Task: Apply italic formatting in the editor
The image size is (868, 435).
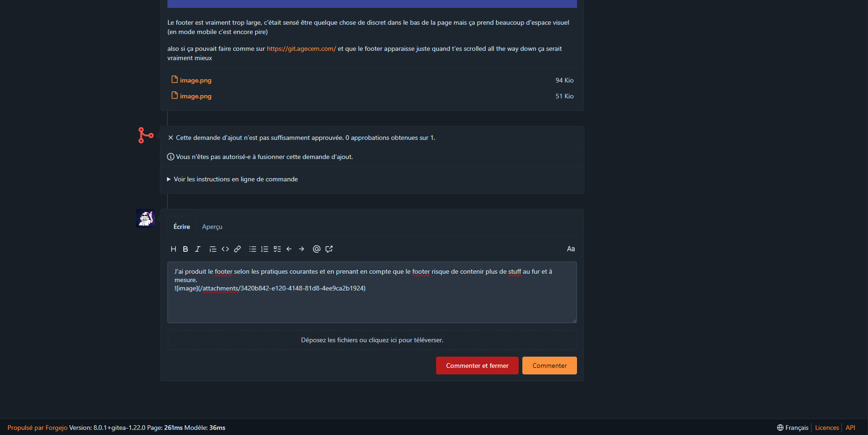Action: (x=198, y=249)
